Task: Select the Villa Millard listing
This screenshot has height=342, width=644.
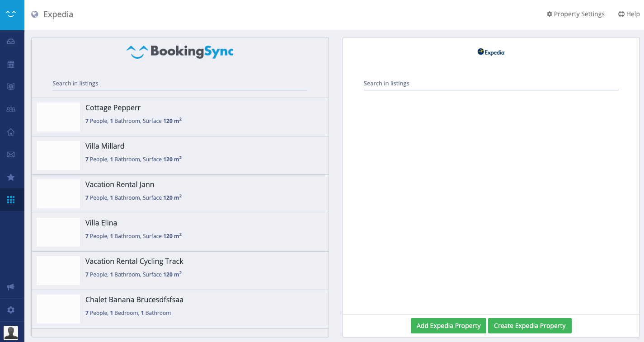Action: pos(180,155)
